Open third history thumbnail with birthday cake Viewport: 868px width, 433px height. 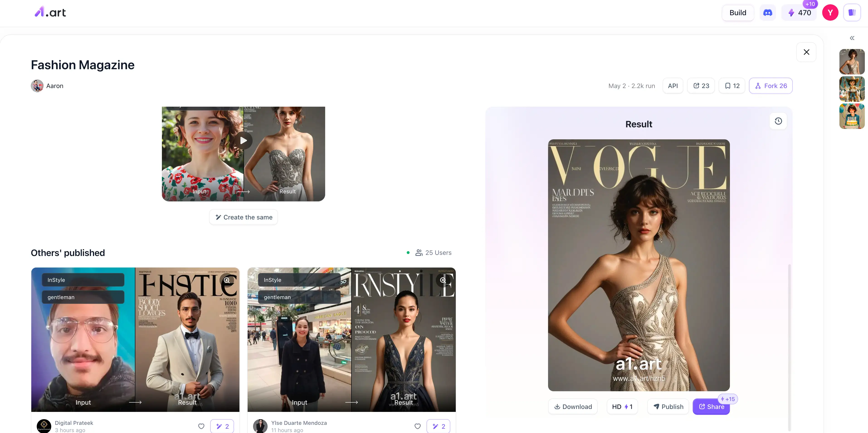click(x=852, y=116)
